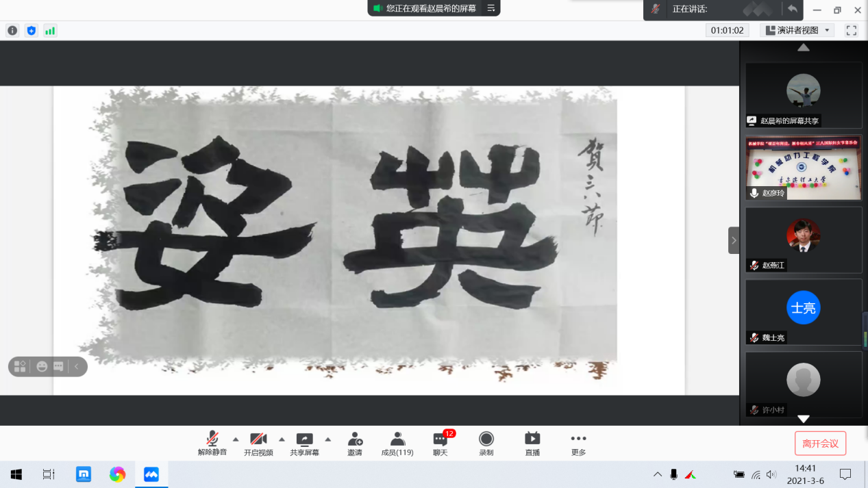The width and height of the screenshot is (868, 488).
Task: Click the 离开会议 leave meeting button
Action: tap(820, 444)
